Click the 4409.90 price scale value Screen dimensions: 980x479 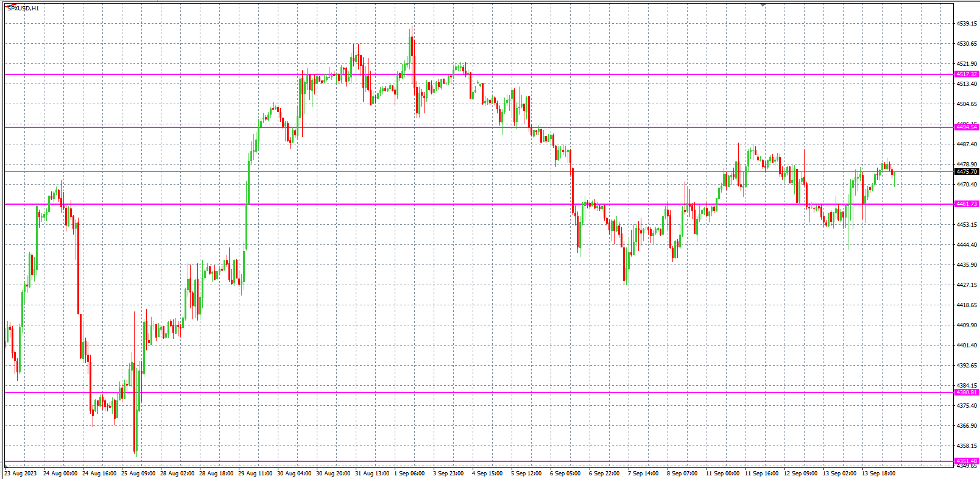point(967,325)
